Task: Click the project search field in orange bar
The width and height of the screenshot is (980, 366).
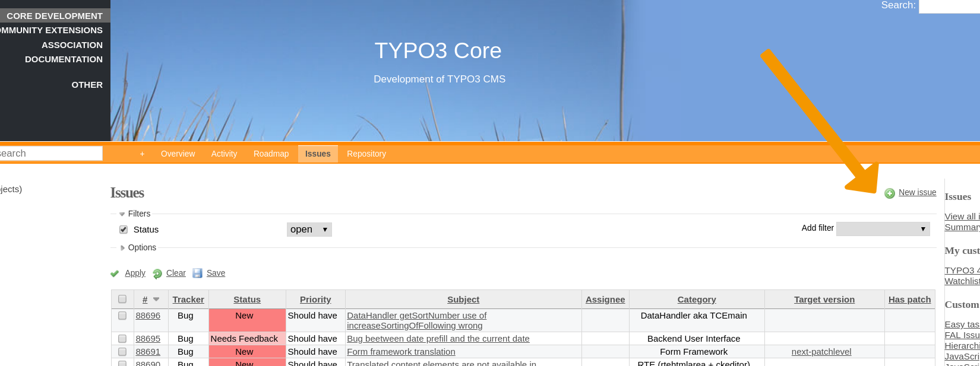Action: click(51, 154)
